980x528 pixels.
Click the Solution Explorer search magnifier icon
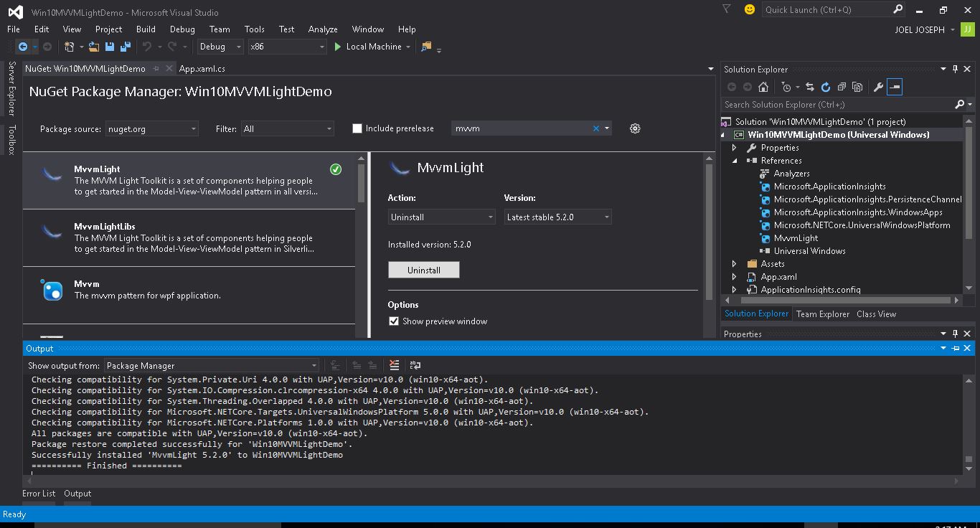(x=960, y=105)
